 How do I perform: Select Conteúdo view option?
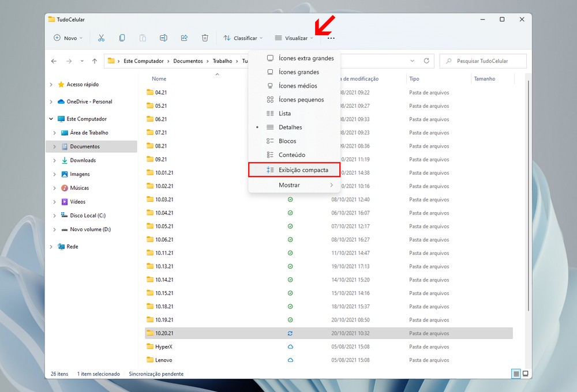click(x=294, y=155)
